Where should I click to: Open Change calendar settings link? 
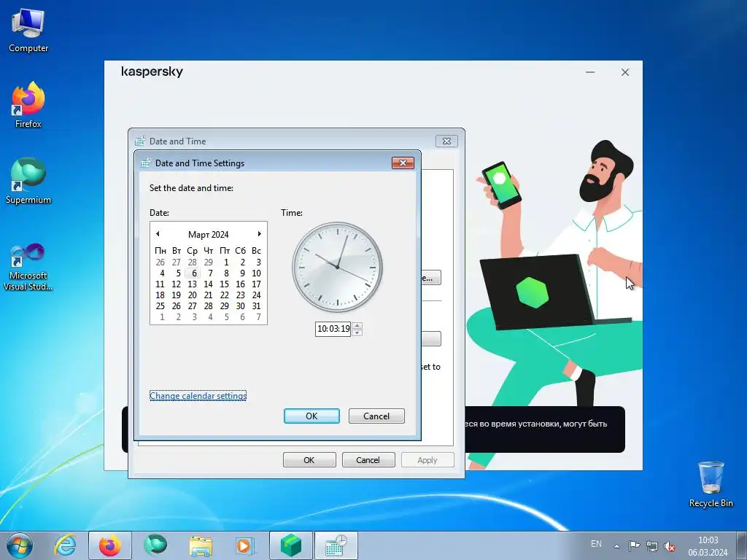coord(198,396)
